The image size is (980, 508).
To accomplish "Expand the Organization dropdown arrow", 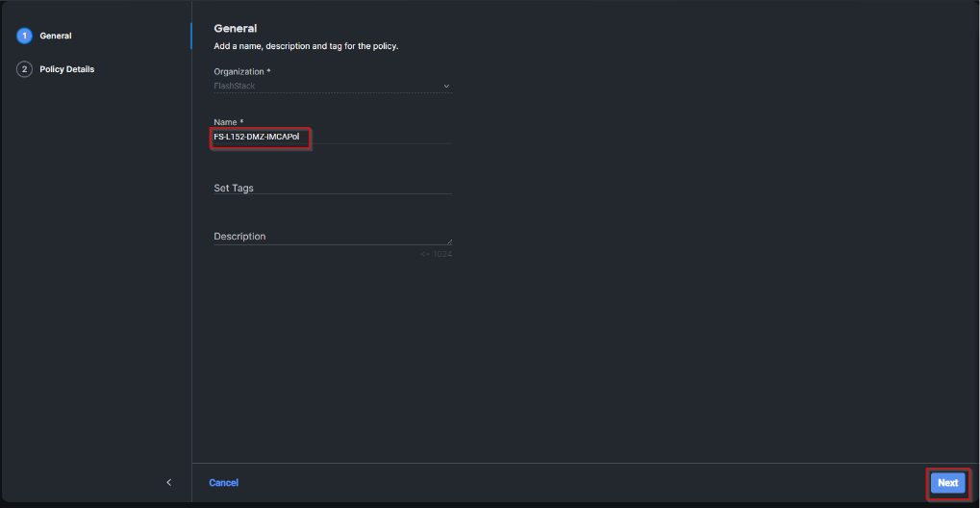I will pyautogui.click(x=446, y=87).
